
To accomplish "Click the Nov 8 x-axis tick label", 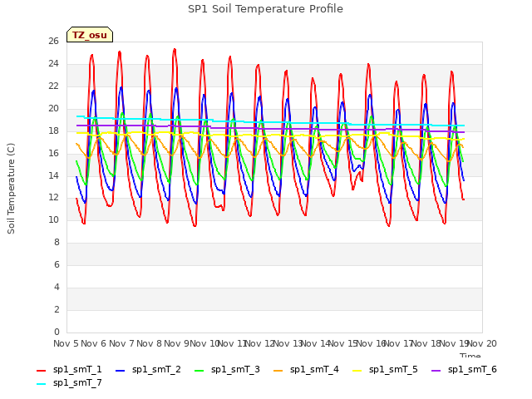I will [x=150, y=343].
